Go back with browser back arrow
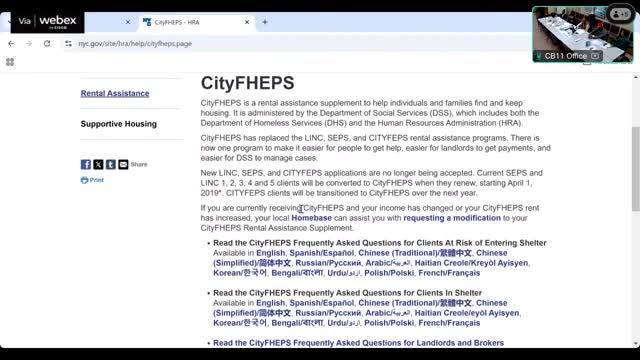The image size is (640, 360). [x=11, y=43]
